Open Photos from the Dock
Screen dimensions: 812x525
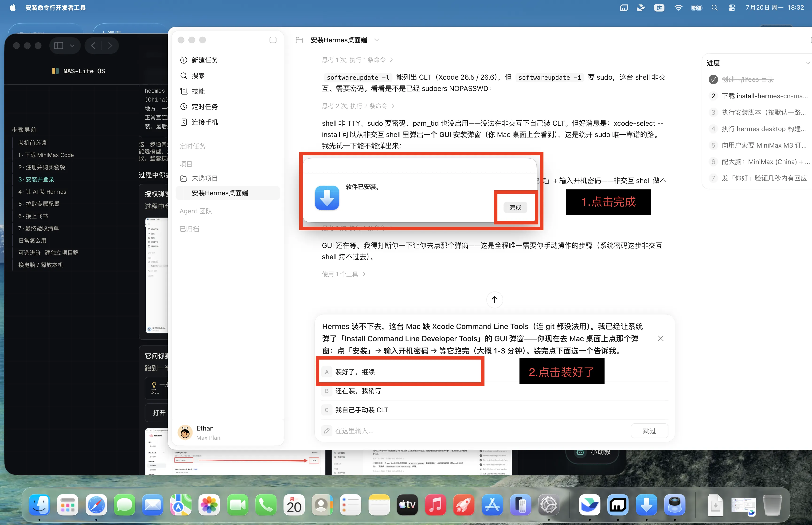click(209, 505)
